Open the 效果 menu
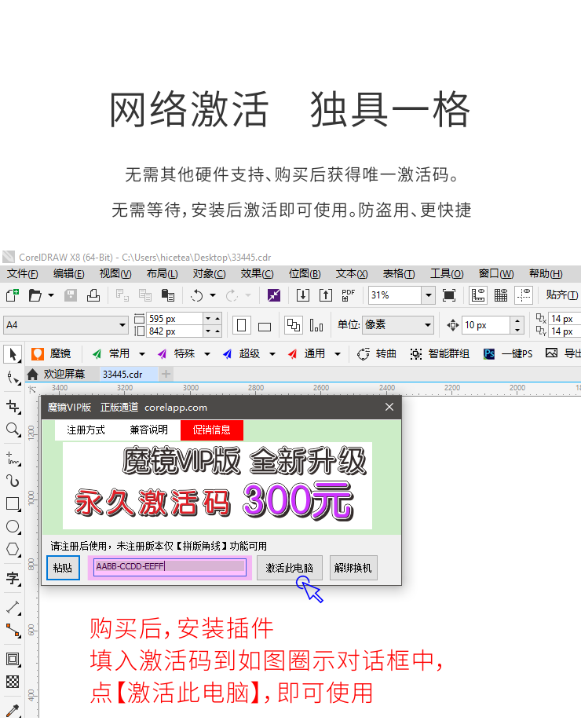The image size is (581, 728). [x=257, y=274]
